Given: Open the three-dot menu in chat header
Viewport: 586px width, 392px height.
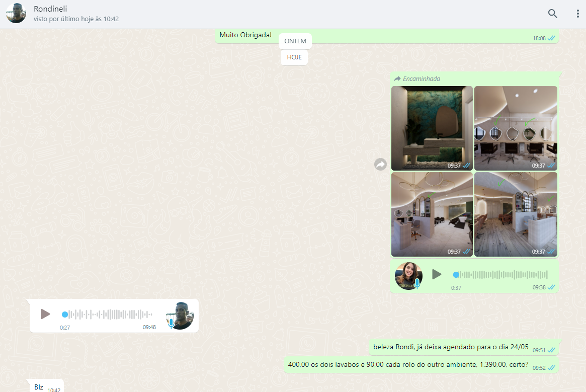Looking at the screenshot, I should [577, 14].
